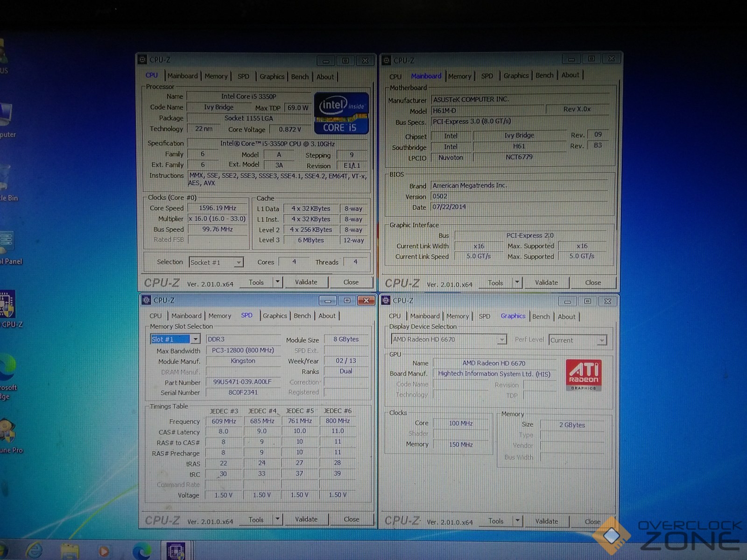Click CPU-Z title icon in SPD window
Screen dimensions: 747x560
[x=146, y=300]
